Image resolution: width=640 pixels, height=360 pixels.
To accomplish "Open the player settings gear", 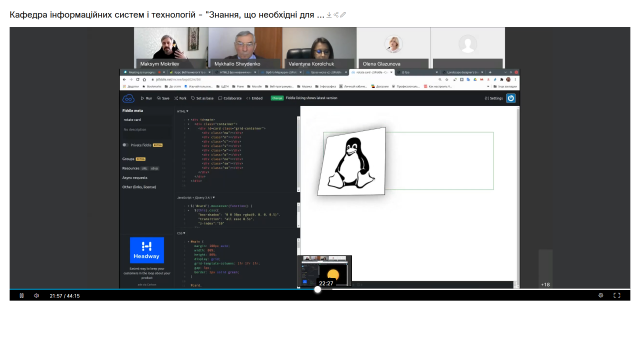I will pos(601,295).
